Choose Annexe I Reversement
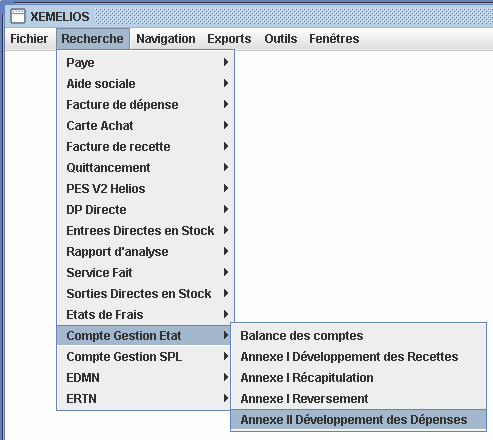Screen dimensions: 493x440 359,398
